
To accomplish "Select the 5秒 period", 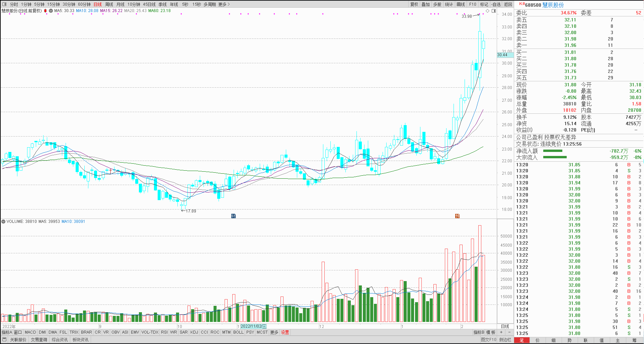I will 185,4.
